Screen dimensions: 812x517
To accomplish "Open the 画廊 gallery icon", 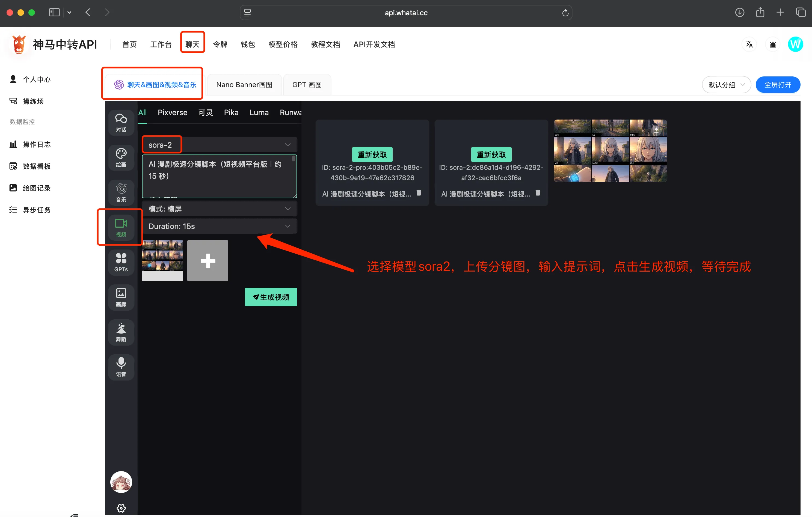I will pyautogui.click(x=121, y=297).
